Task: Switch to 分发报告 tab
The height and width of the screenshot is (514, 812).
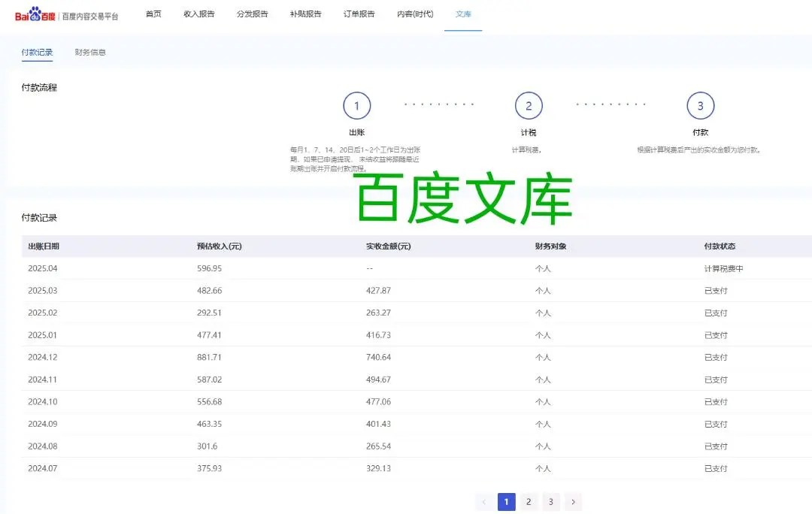Action: tap(252, 14)
